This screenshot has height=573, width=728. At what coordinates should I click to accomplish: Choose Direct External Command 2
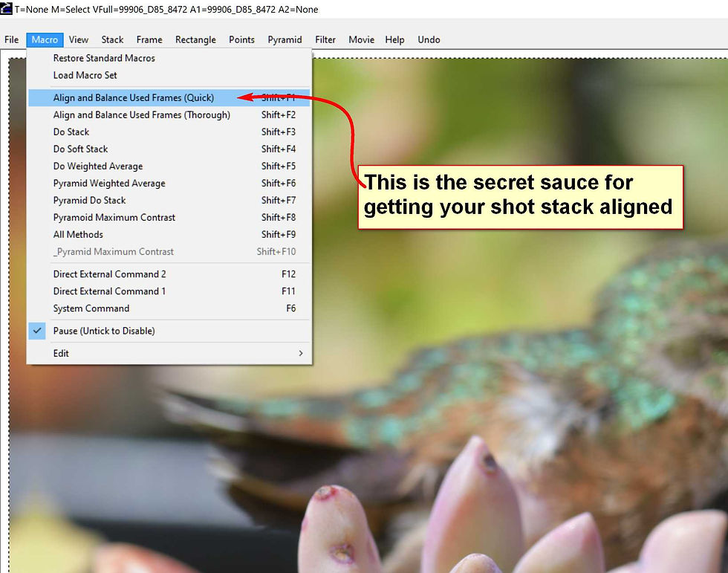coord(169,274)
